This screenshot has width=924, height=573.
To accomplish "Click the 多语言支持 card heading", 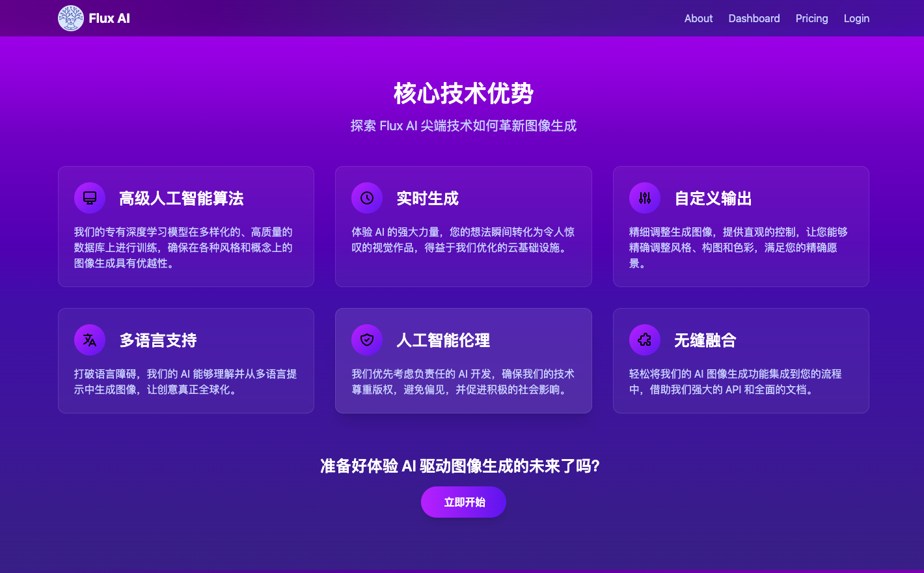I will point(157,341).
